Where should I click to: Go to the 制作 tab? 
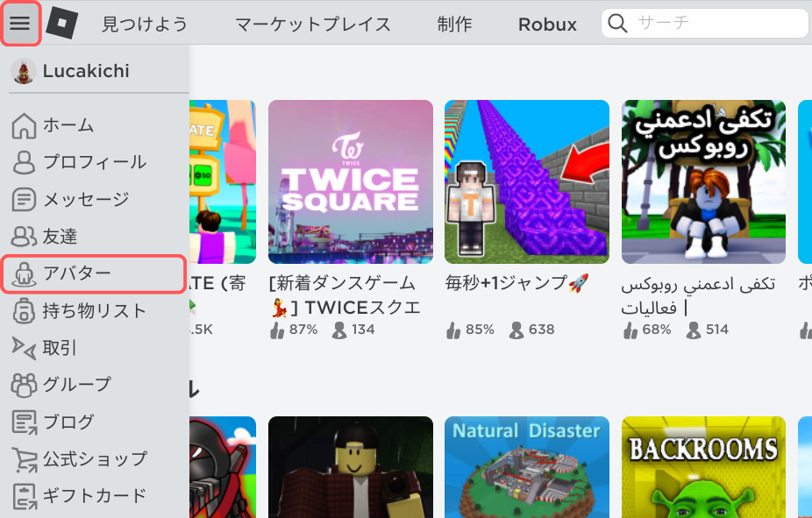click(x=455, y=24)
